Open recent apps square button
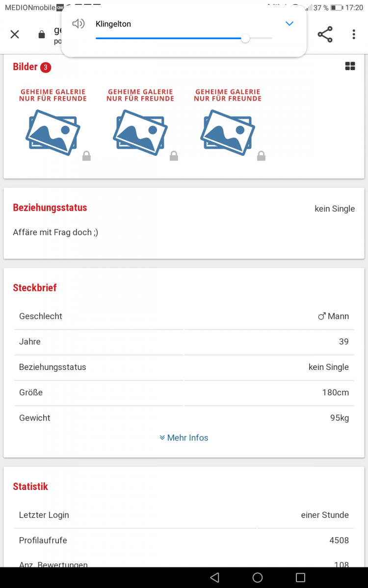Image resolution: width=368 pixels, height=588 pixels. 300,578
